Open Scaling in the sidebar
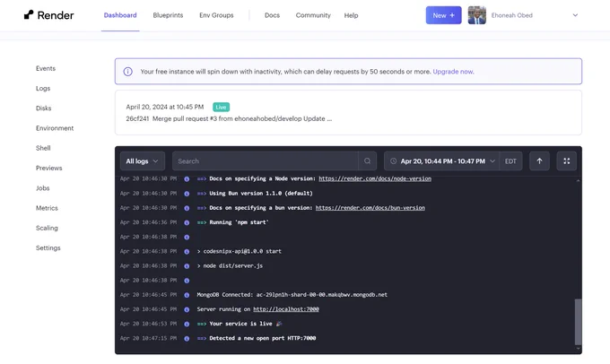610x364 pixels. [x=47, y=228]
